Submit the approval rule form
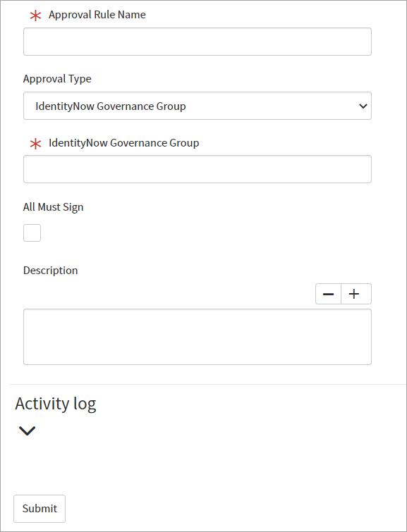Image resolution: width=407 pixels, height=532 pixels. click(40, 509)
